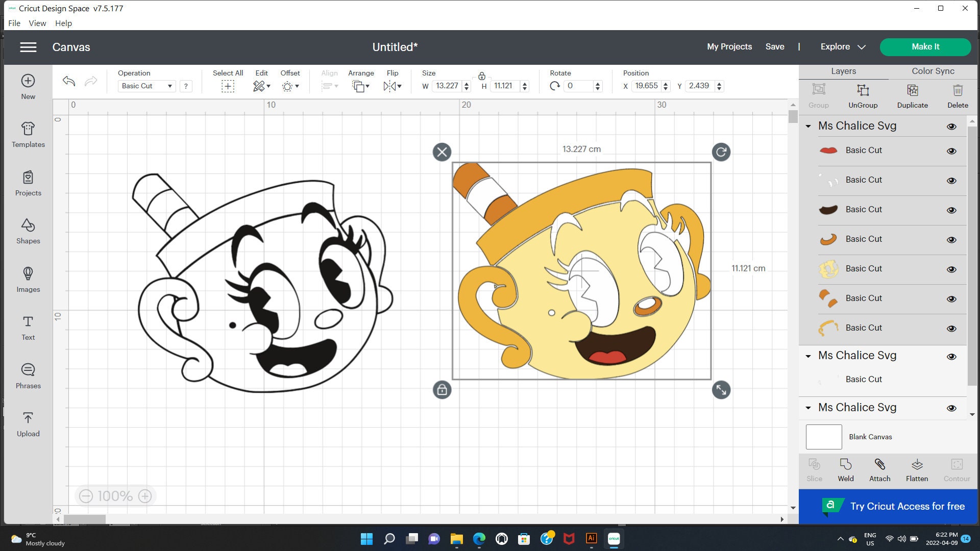The image size is (980, 551).
Task: Select the Offset tool icon
Action: pyautogui.click(x=288, y=86)
